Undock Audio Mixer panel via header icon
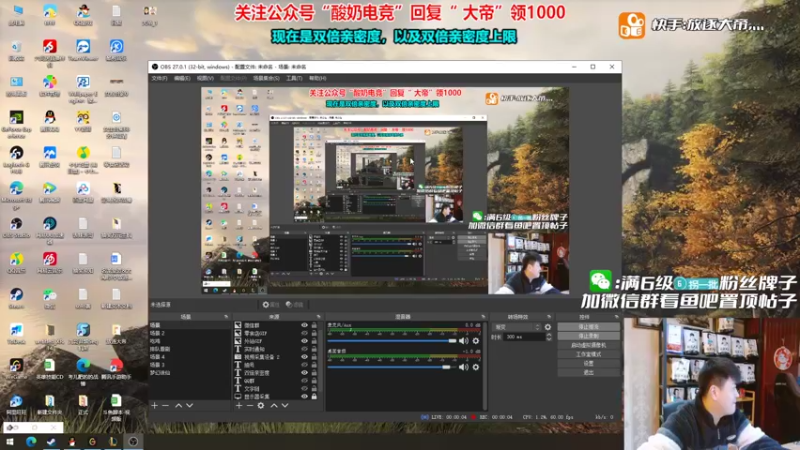This screenshot has width=800, height=450. point(483,317)
